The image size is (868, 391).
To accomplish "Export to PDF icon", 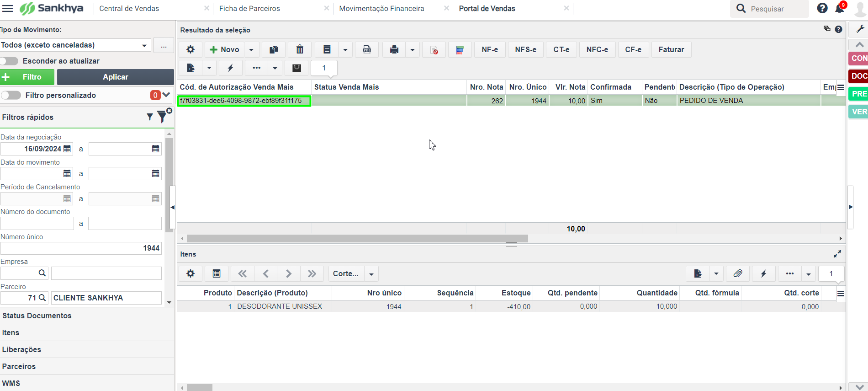I will [x=367, y=49].
